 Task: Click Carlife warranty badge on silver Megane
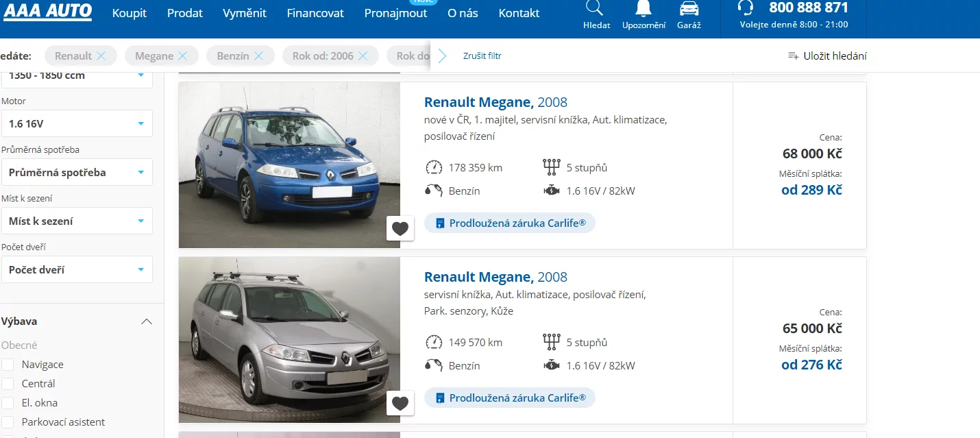pos(510,398)
